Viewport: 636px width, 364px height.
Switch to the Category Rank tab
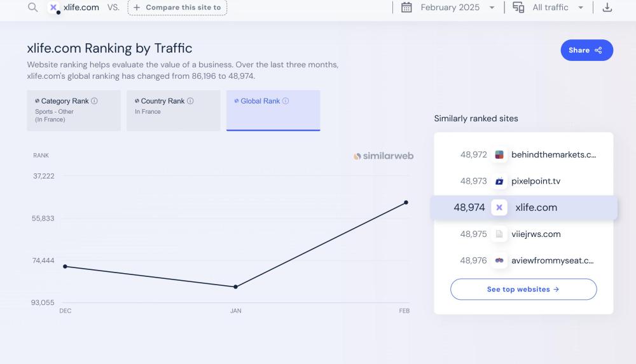(x=73, y=111)
